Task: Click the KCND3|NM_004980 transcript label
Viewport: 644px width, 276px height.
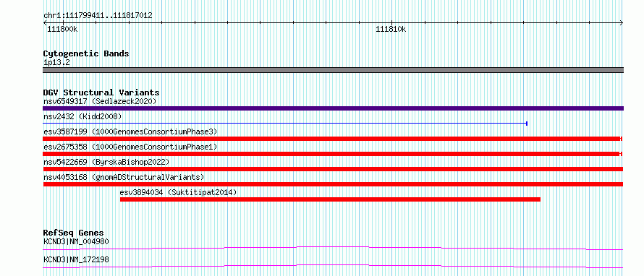Action: click(76, 241)
